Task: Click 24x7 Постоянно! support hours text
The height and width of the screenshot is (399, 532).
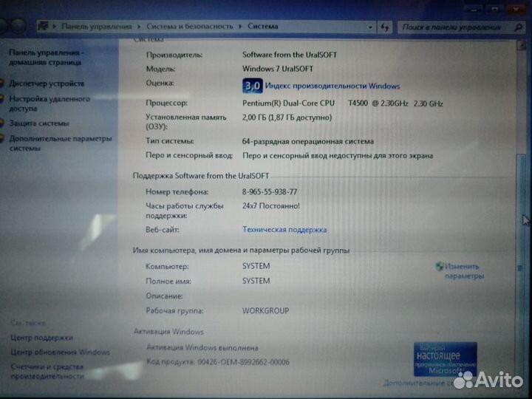Action: pyautogui.click(x=270, y=206)
